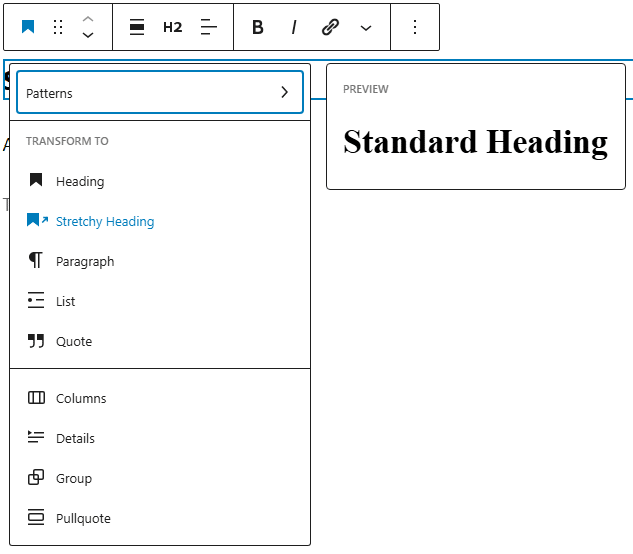The image size is (633, 554).
Task: Transform block to Stretchy Heading
Action: 160,221
